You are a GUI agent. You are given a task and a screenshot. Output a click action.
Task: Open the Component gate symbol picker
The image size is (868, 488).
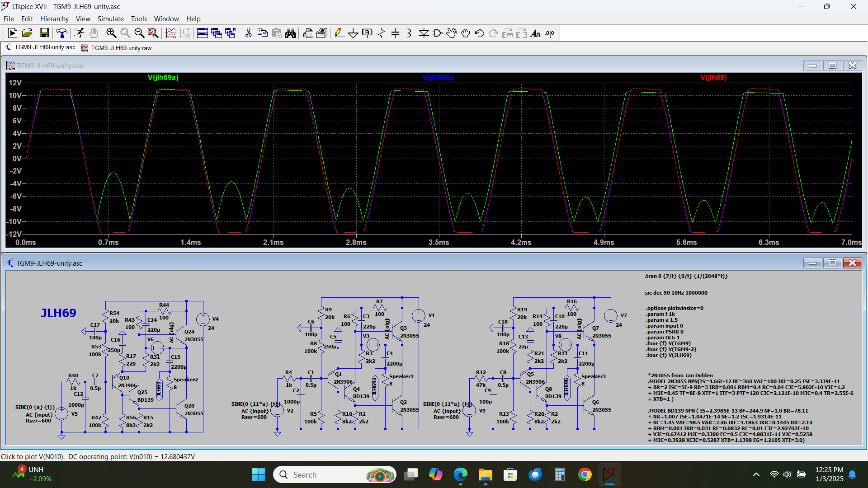pyautogui.click(x=437, y=33)
